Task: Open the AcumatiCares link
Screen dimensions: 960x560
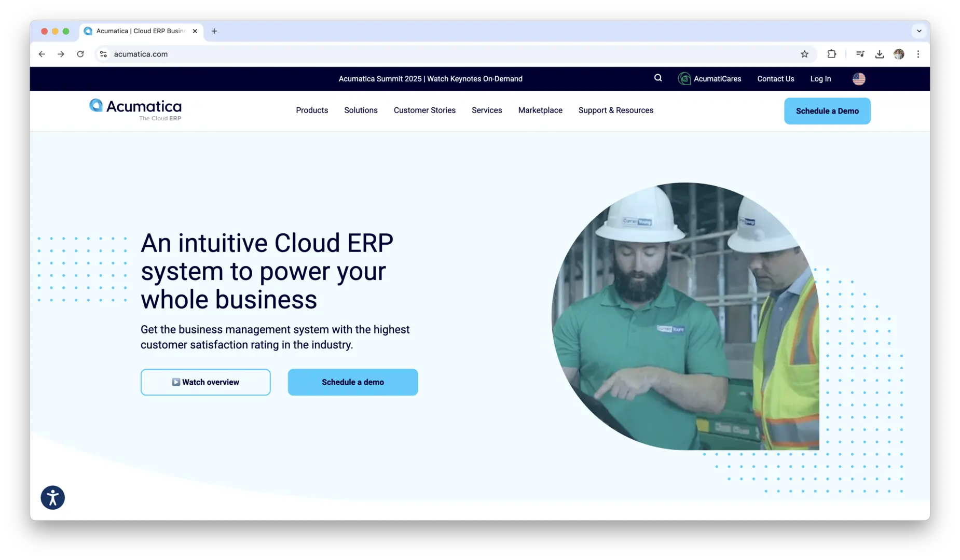Action: [717, 79]
